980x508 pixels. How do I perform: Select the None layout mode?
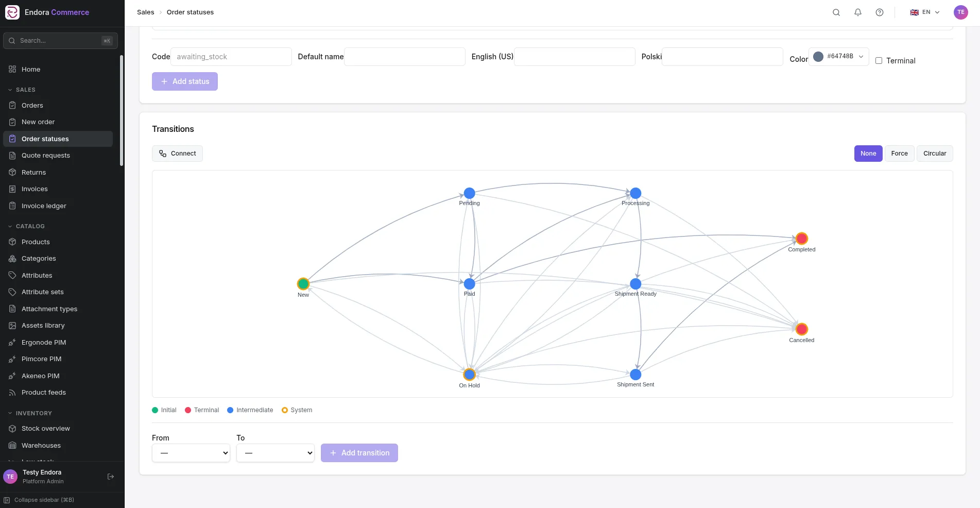[x=868, y=154]
